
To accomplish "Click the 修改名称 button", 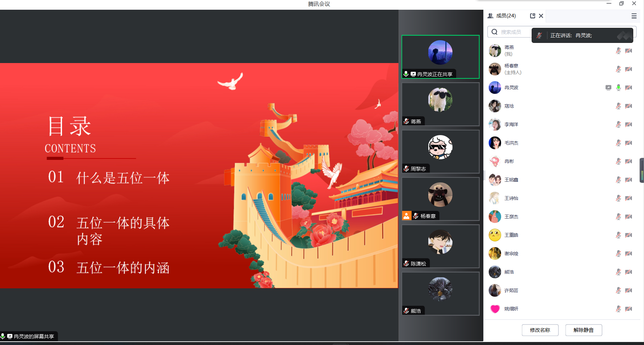I will [540, 330].
